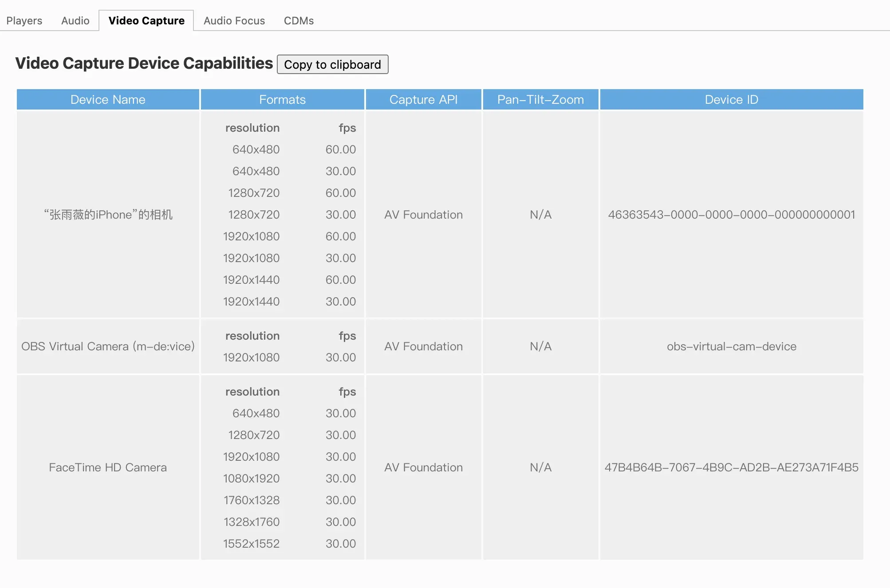Click the Pan-Tilt-Zoom column header
Screen dimensions: 890x588
tap(540, 99)
